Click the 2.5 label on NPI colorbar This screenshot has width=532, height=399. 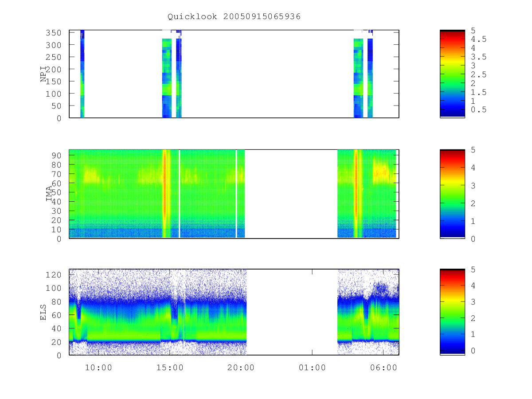478,74
